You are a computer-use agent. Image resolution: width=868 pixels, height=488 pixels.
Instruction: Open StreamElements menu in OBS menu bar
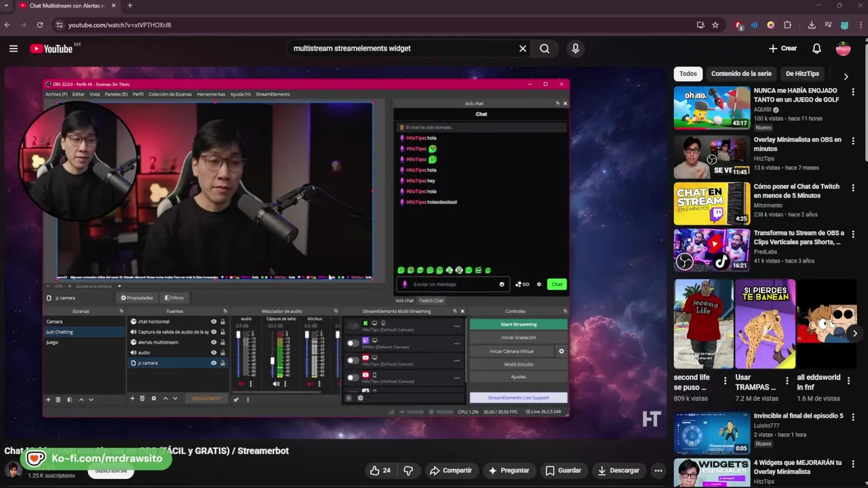coord(273,94)
